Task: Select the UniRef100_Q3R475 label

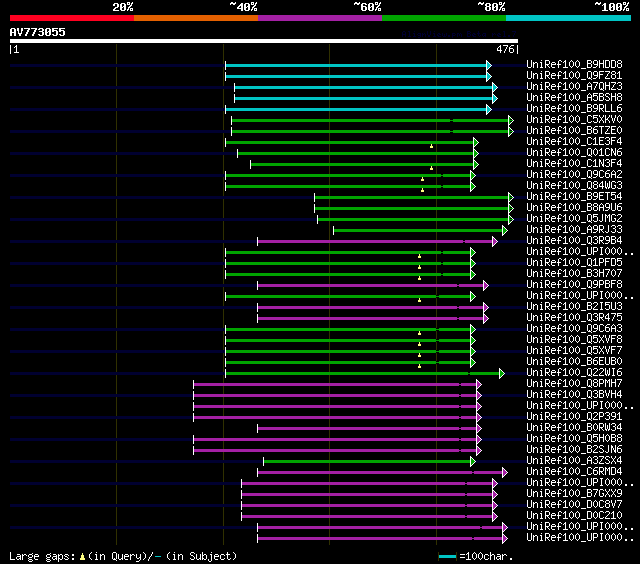Action: 574,318
